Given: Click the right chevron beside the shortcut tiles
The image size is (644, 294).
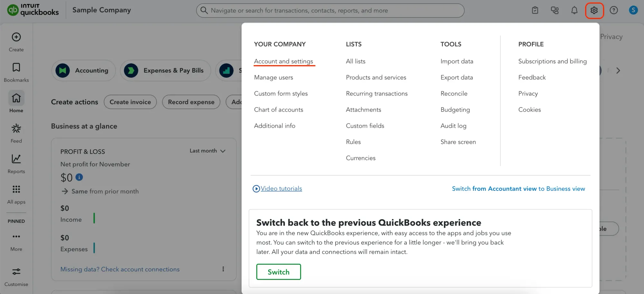Looking at the screenshot, I should [618, 70].
